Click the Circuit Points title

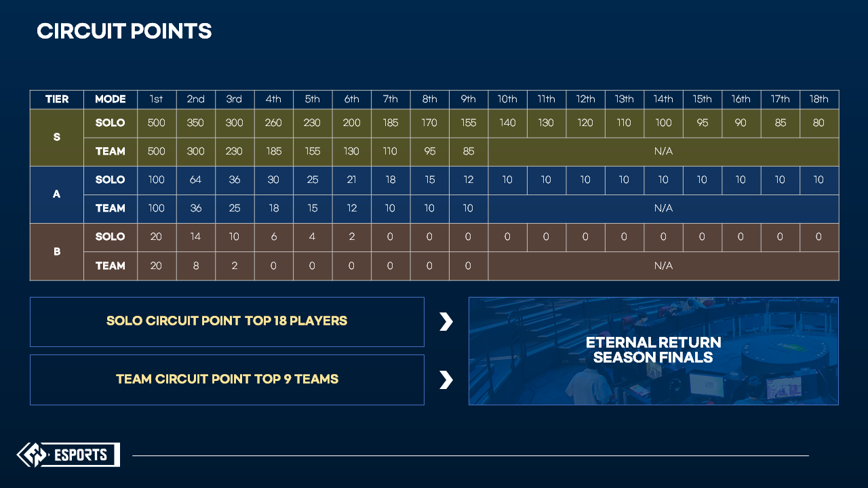(124, 31)
